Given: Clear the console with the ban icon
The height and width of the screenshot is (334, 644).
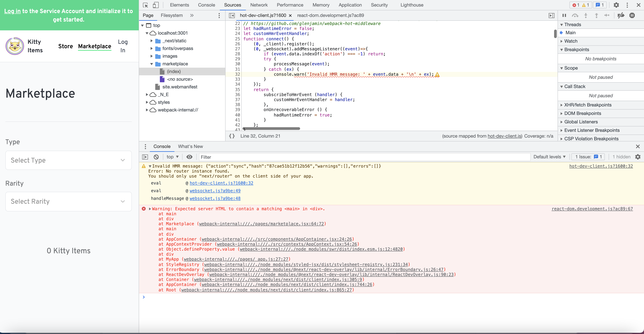Looking at the screenshot, I should click(x=156, y=157).
